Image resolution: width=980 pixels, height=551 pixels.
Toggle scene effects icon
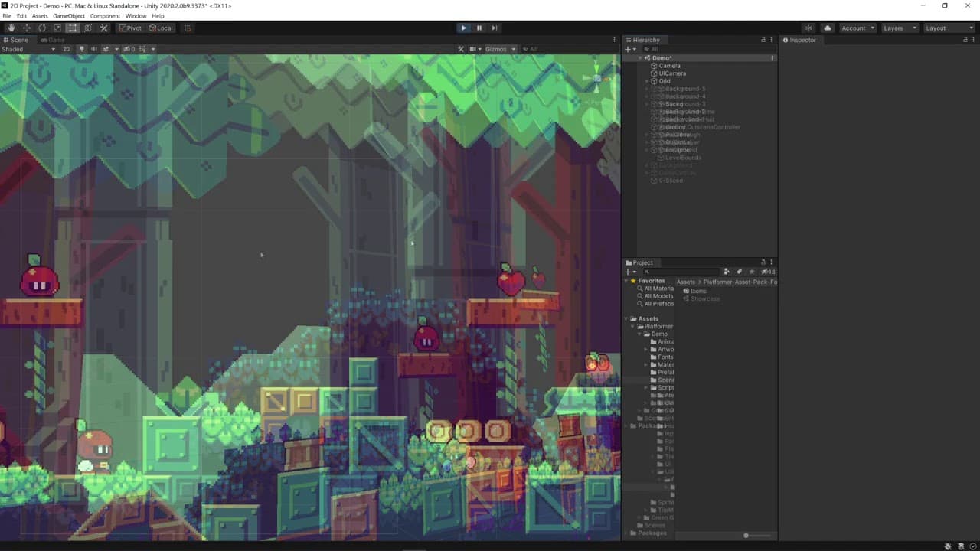tap(106, 49)
